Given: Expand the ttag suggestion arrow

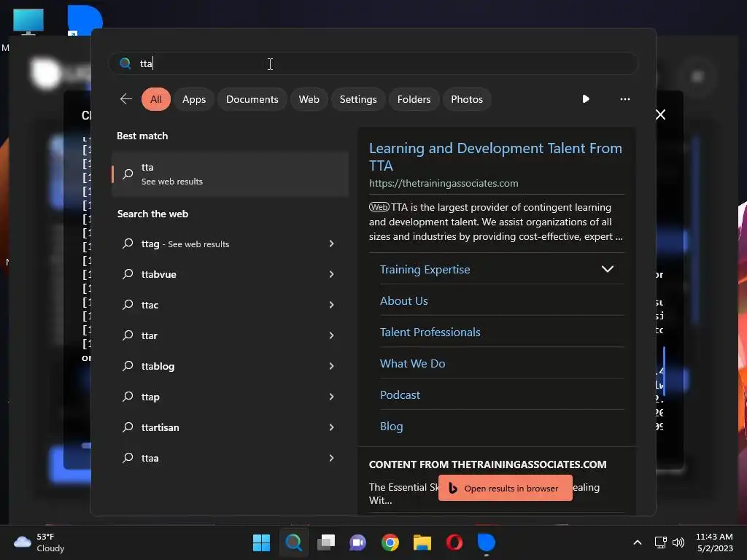Looking at the screenshot, I should tap(332, 244).
